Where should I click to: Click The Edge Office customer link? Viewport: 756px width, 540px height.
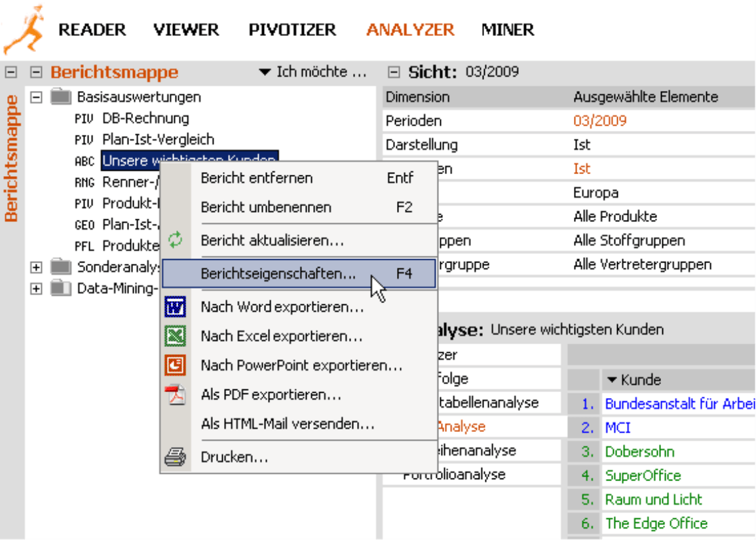(x=656, y=524)
